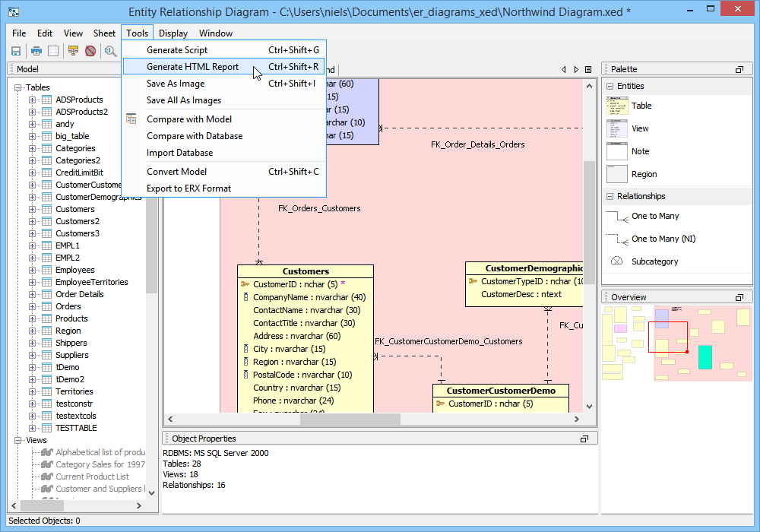The width and height of the screenshot is (760, 532).
Task: Click the grid toolbar icon
Action: [53, 51]
